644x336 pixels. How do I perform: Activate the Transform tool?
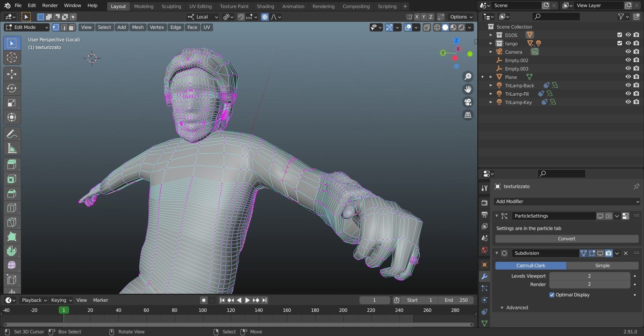[12, 117]
